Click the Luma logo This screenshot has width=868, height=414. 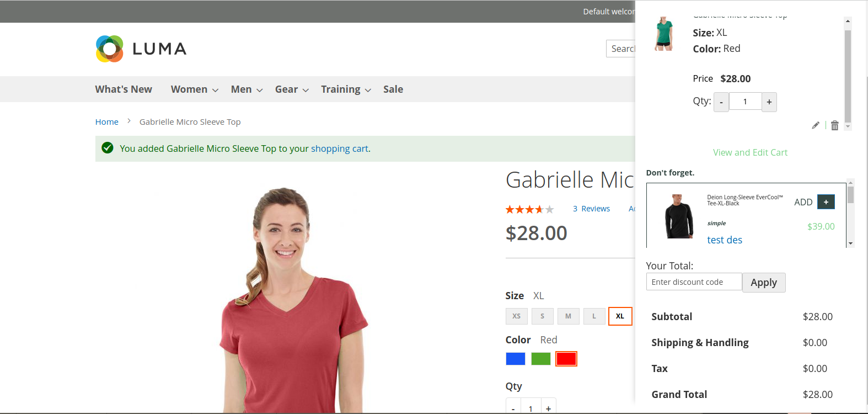141,49
